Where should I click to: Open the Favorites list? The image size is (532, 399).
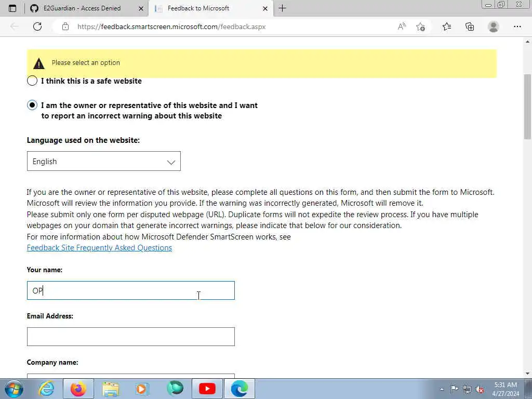pyautogui.click(x=447, y=26)
